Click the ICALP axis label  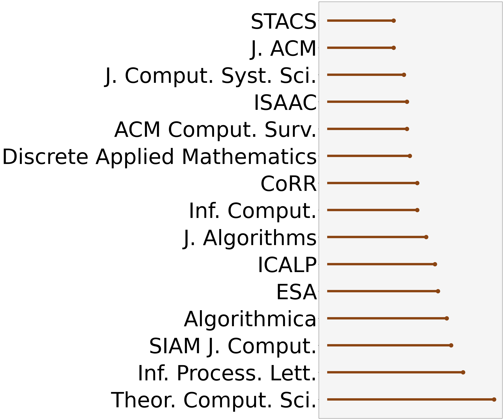point(287,265)
